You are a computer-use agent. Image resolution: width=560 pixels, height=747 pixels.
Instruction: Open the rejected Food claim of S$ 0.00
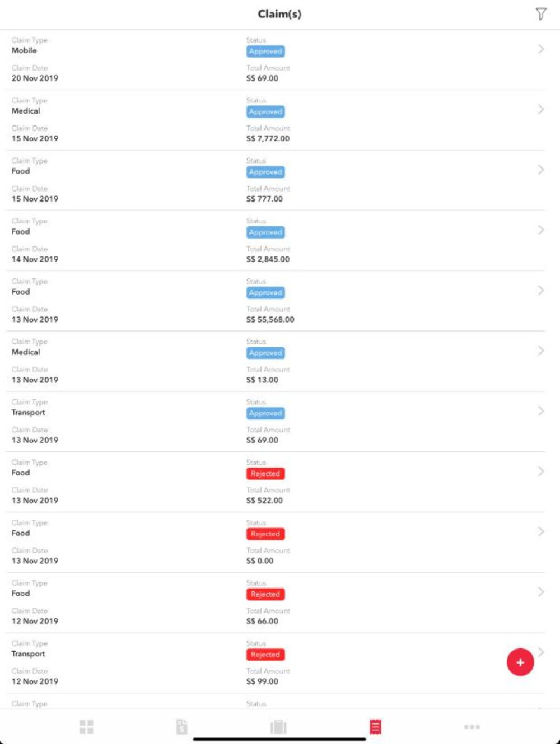coord(275,543)
